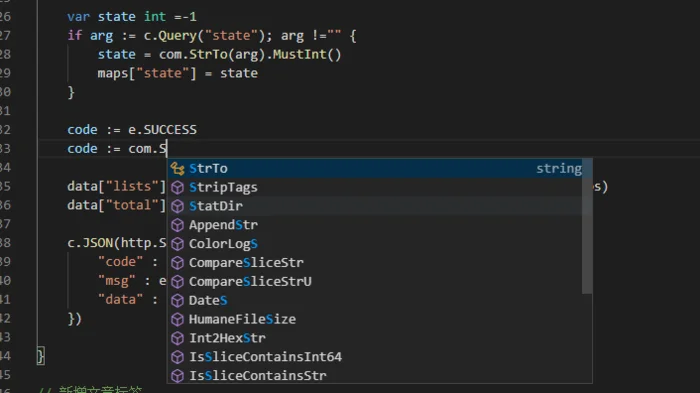Click the cube icon beside StatDir

coord(177,206)
